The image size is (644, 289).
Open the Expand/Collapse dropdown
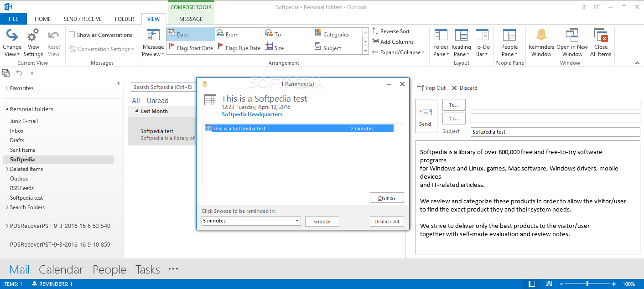[398, 52]
